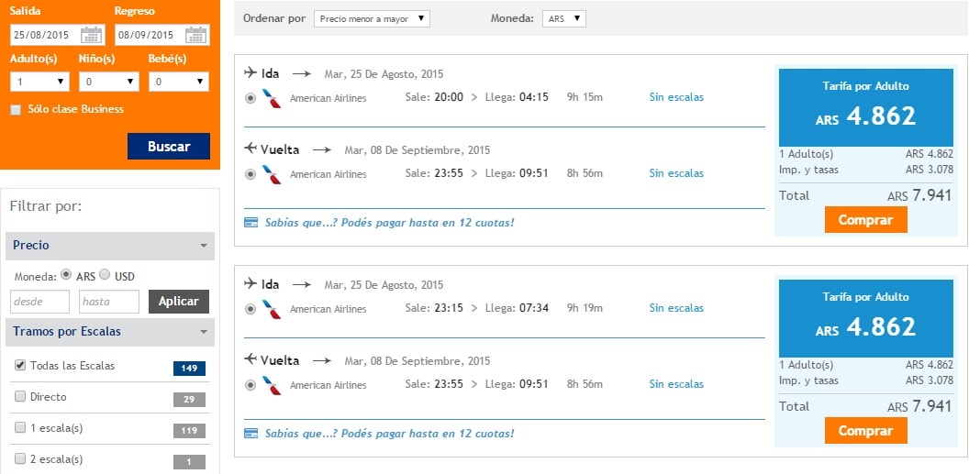Open the Regreso date calendar icon
Screen dimensions: 980x474
(x=196, y=34)
